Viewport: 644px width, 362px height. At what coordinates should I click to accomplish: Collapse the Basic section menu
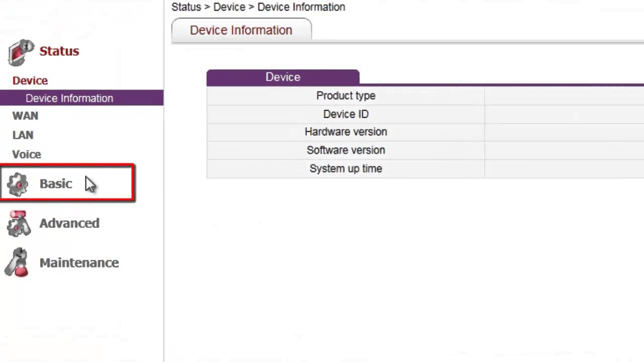point(56,184)
